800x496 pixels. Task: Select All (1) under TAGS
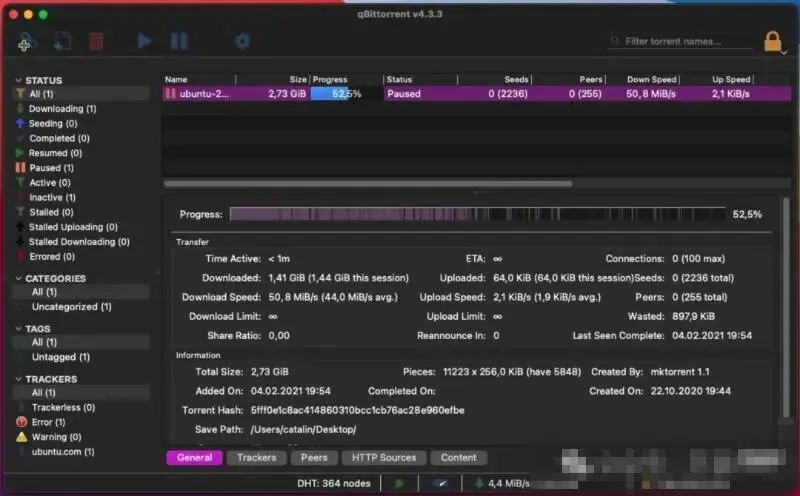point(82,342)
